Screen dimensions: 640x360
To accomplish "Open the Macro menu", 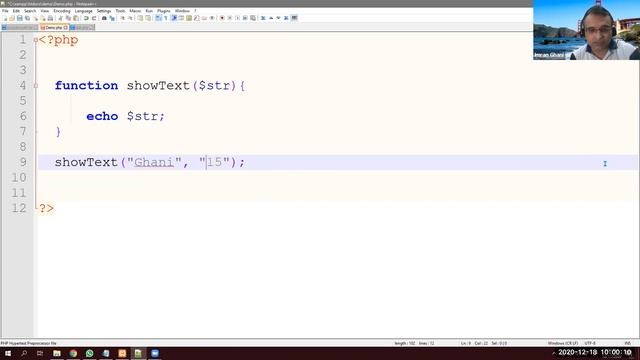I will tap(135, 11).
